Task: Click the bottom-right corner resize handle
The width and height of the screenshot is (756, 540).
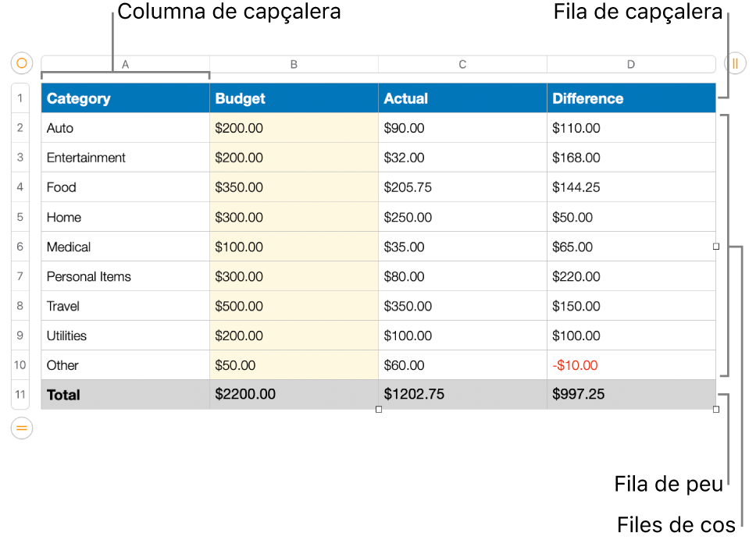Action: [716, 410]
